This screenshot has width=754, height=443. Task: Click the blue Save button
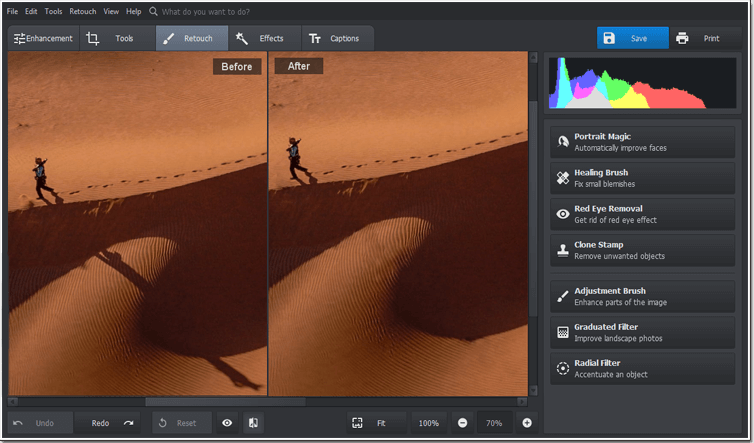click(633, 38)
